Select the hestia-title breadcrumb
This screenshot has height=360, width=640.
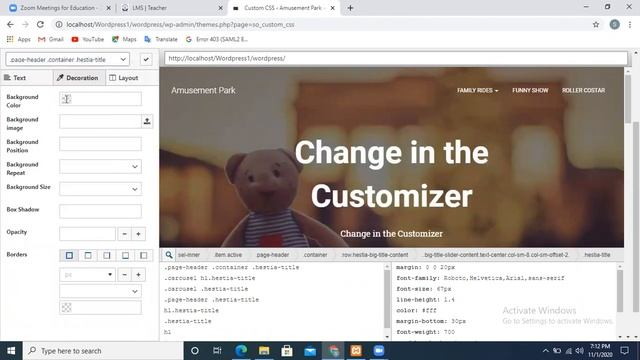coord(597,255)
